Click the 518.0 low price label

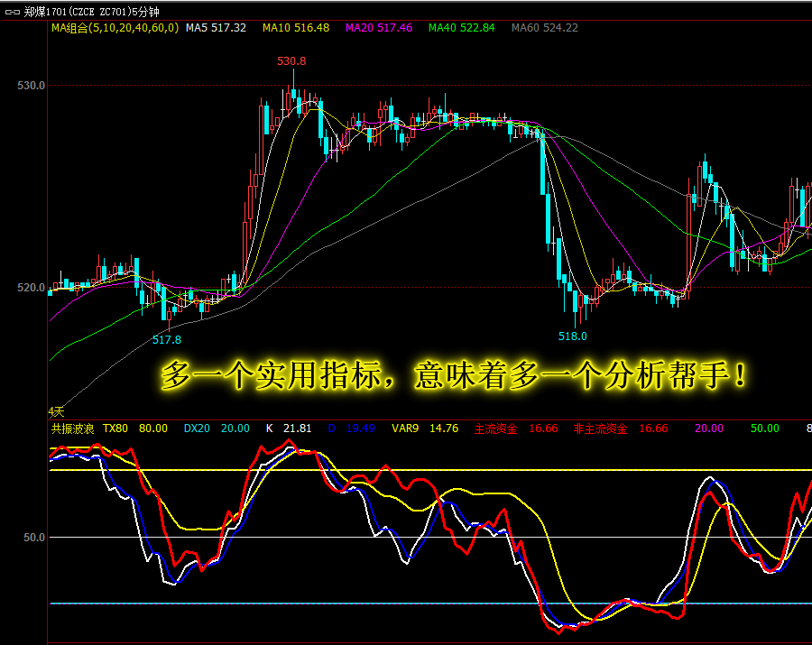pos(573,336)
